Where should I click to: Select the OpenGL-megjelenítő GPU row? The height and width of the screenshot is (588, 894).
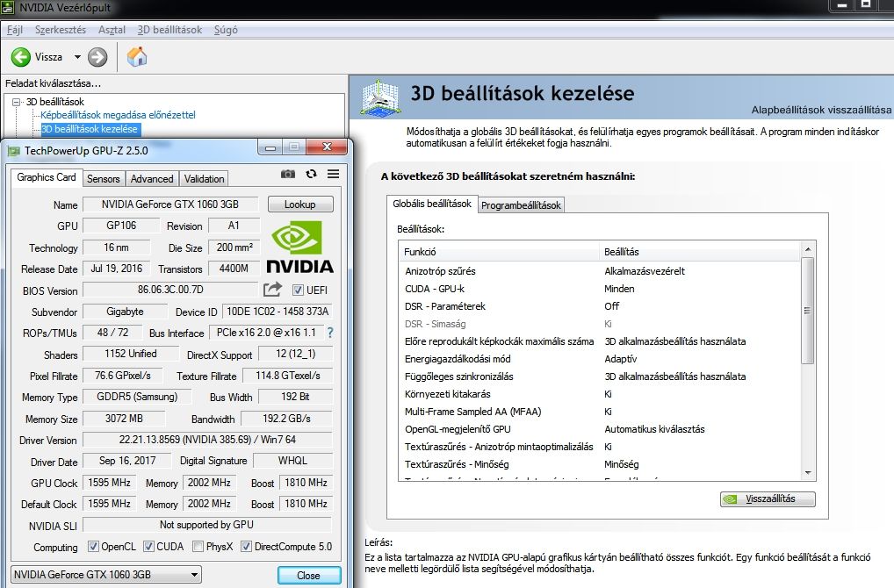[x=601, y=430]
